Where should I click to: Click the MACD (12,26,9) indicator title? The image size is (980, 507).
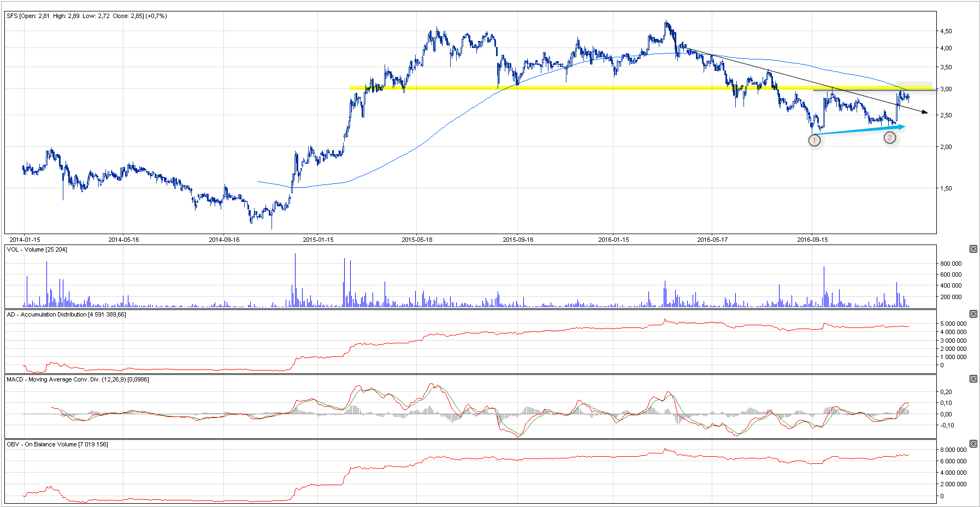click(77, 379)
